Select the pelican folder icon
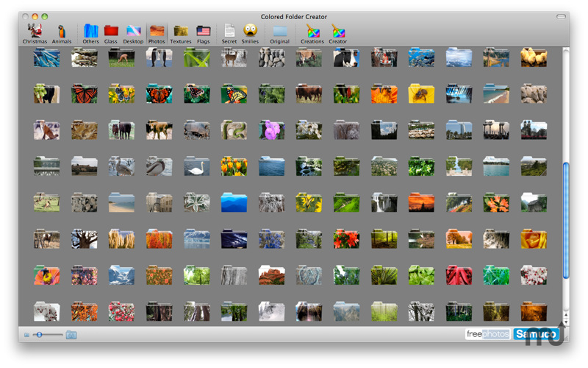588x368 pixels. [x=159, y=166]
